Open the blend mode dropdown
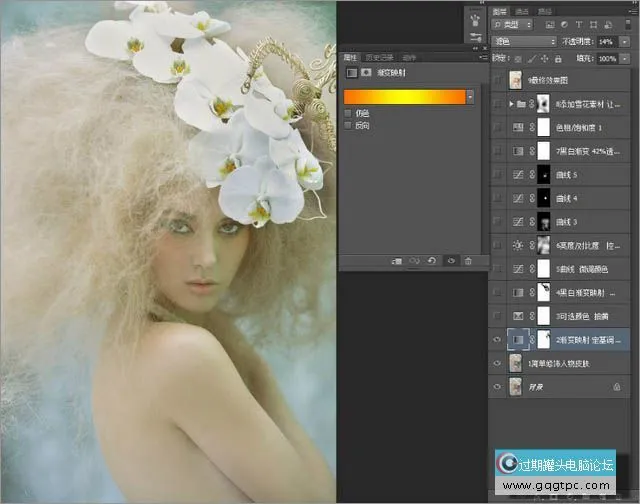The width and height of the screenshot is (640, 504). (524, 41)
